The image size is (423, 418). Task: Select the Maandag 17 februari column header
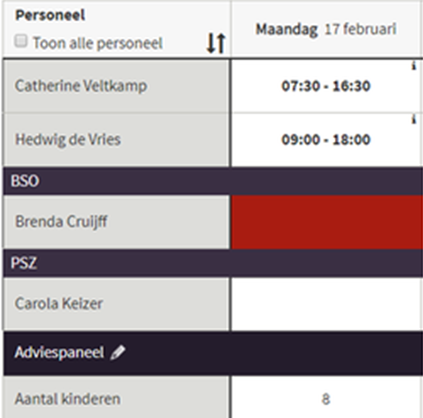pos(326,29)
